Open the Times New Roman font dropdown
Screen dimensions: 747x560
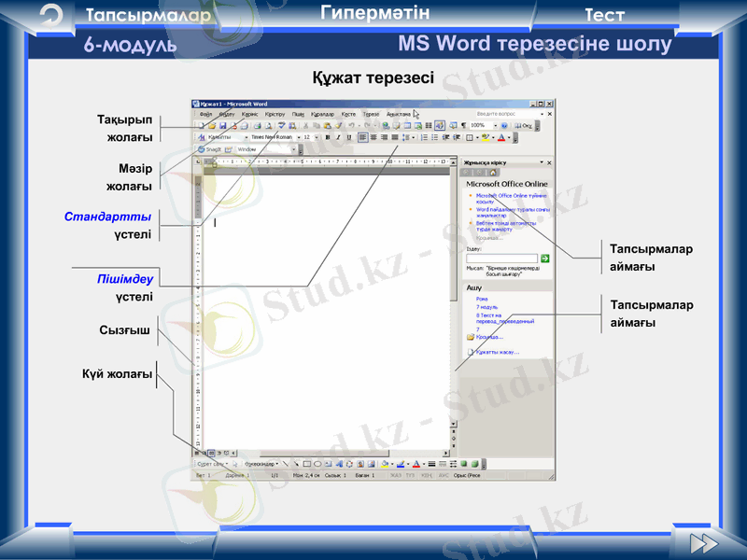tap(275, 137)
